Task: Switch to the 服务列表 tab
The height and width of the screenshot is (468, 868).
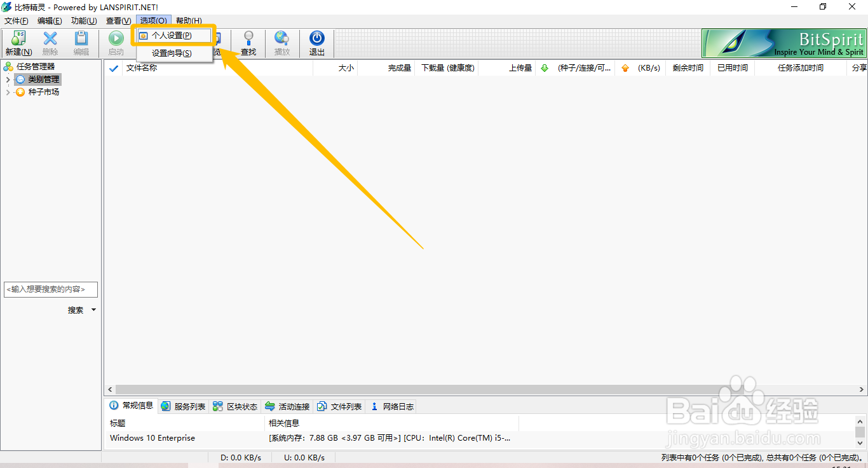Action: [x=183, y=406]
